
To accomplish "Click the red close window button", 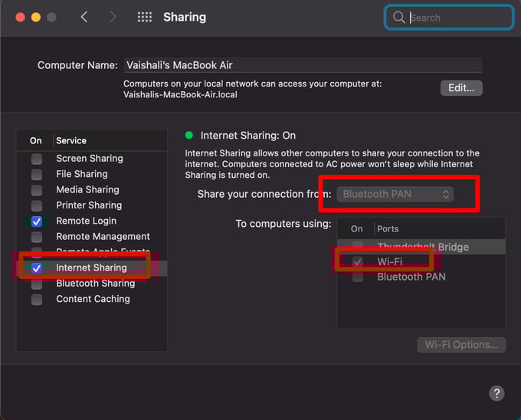I will click(20, 17).
